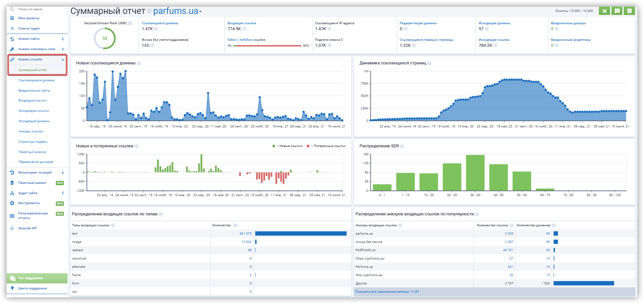Click the 12 922 image links count
Viewport: 644px width, 304px height.
[x=247, y=242]
